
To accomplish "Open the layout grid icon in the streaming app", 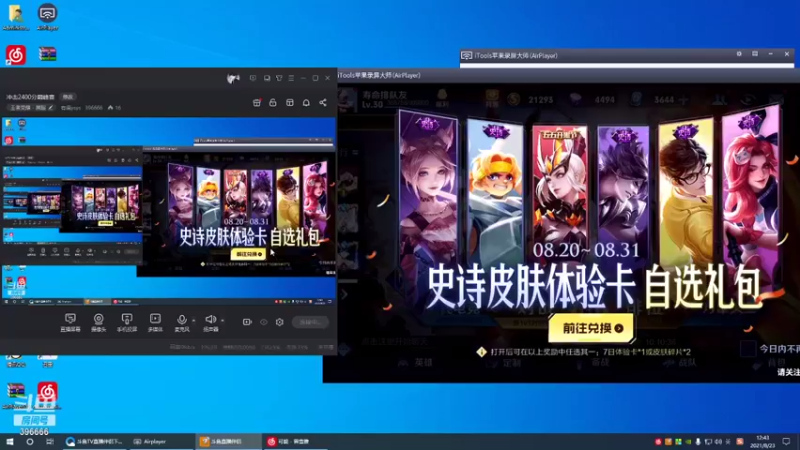I will (x=290, y=103).
